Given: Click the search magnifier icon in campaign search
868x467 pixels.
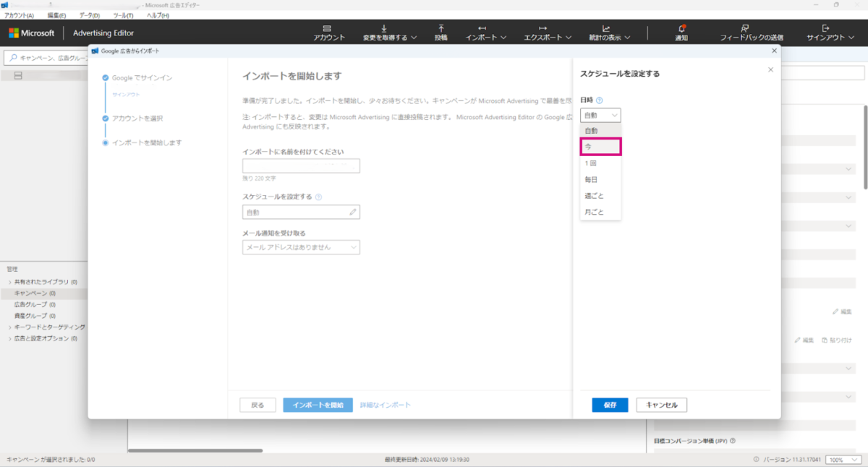Looking at the screenshot, I should point(13,57).
